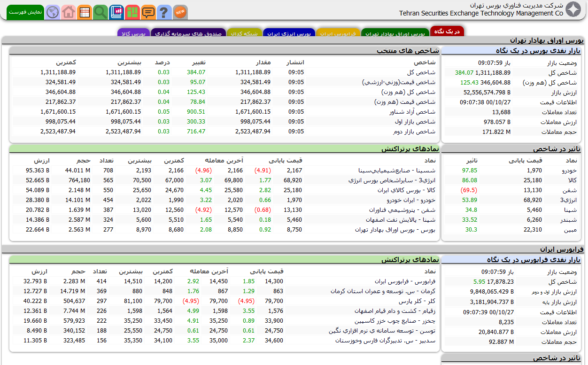
Task: Open the red-green market map icon
Action: pyautogui.click(x=132, y=12)
